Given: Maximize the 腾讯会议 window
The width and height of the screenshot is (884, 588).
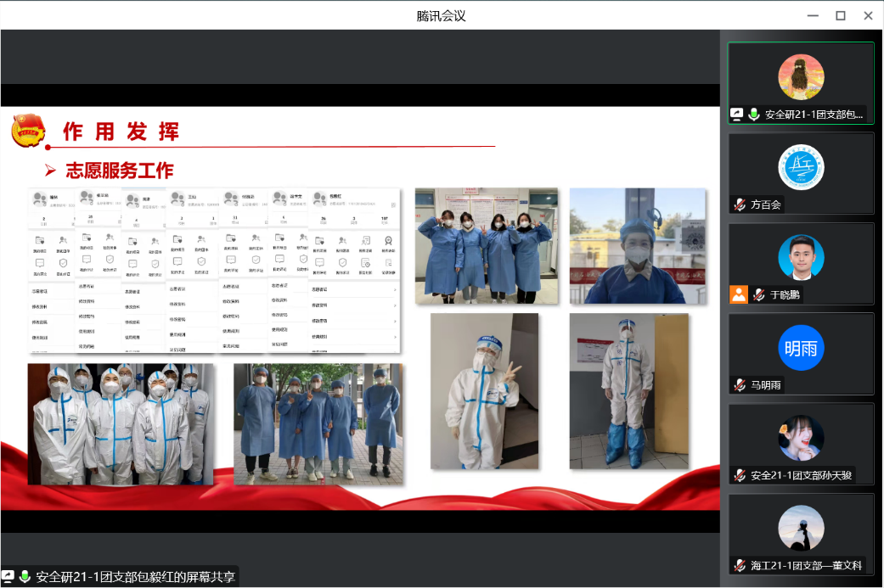Looking at the screenshot, I should 840,15.
